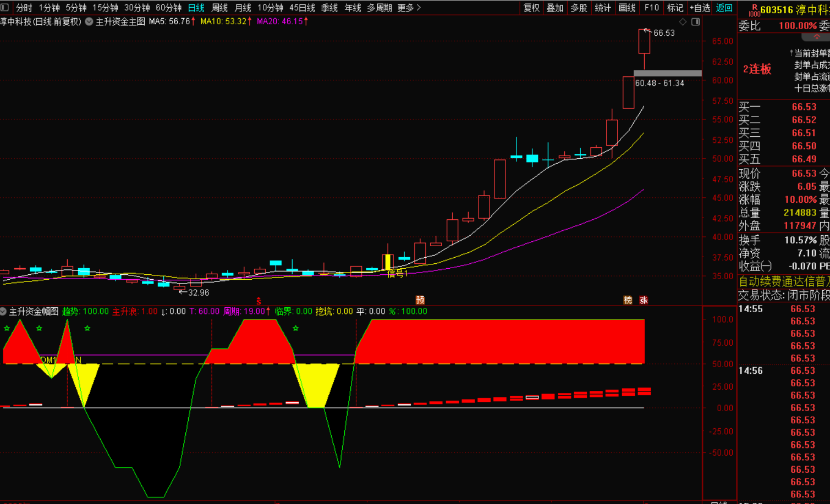830x504 pixels.
Task: Switch to the 60分钟 period tab
Action: pyautogui.click(x=168, y=8)
